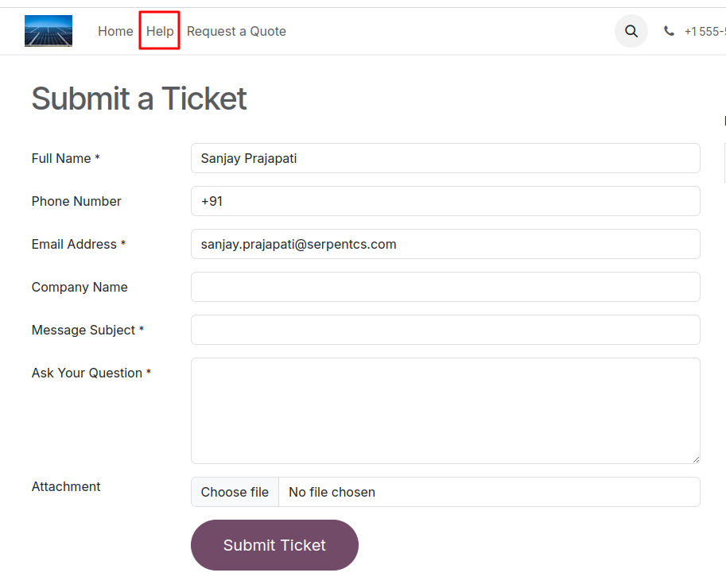Click the Full Name input field
Image resolution: width=726 pixels, height=588 pixels.
point(445,158)
